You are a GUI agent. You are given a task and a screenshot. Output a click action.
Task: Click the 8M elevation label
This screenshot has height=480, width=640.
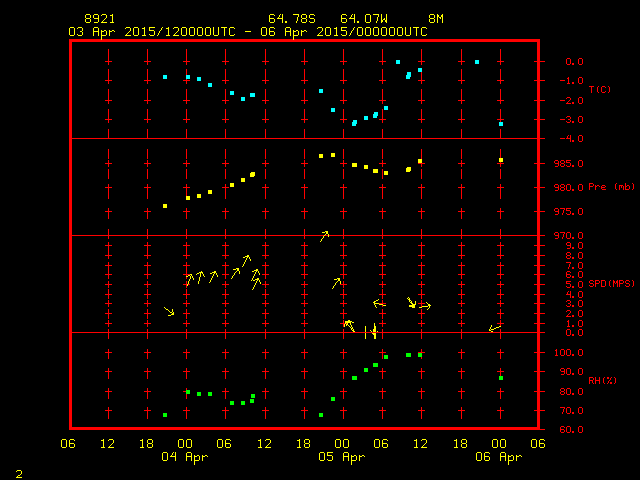pyautogui.click(x=436, y=19)
